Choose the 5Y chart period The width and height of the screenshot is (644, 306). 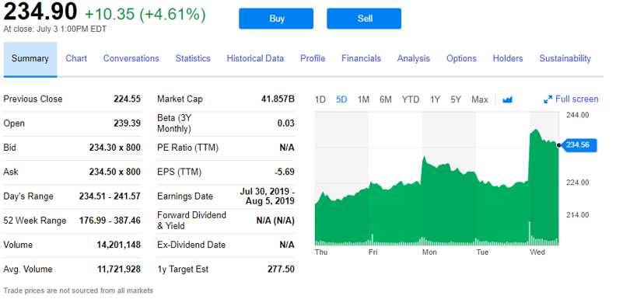click(x=456, y=99)
